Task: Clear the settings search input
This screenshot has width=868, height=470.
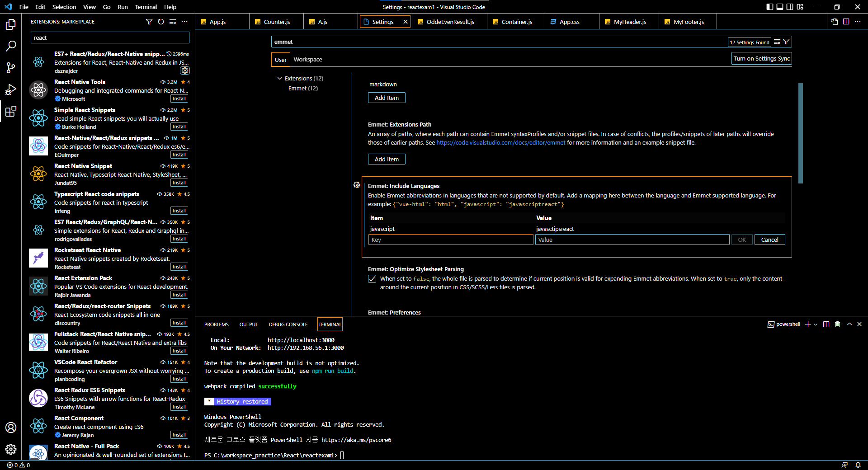Action: click(777, 42)
